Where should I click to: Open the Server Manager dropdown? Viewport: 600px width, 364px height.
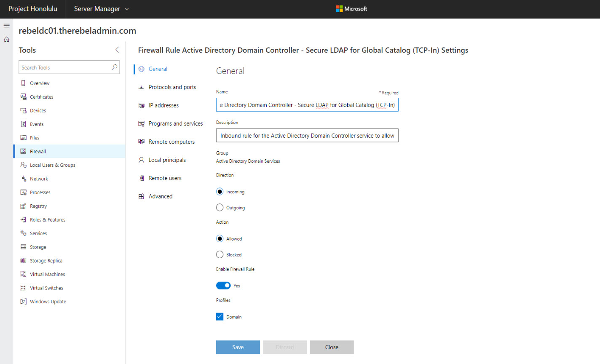click(x=102, y=9)
